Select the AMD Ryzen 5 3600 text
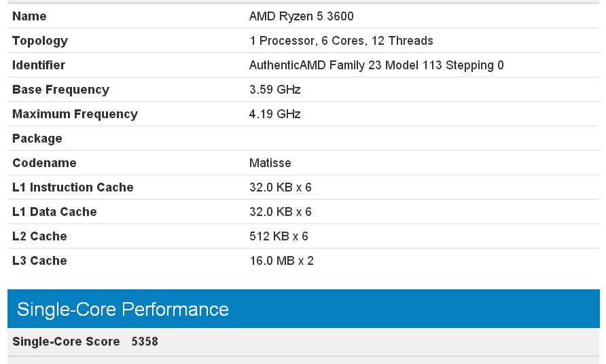The image size is (606, 364). pos(302,16)
